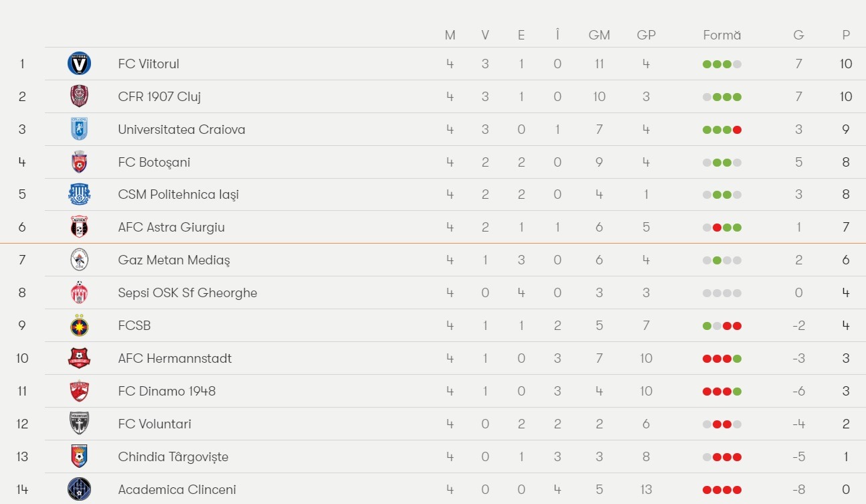Click the AFC Astra Giurgiu crest
This screenshot has width=866, height=504.
point(79,228)
